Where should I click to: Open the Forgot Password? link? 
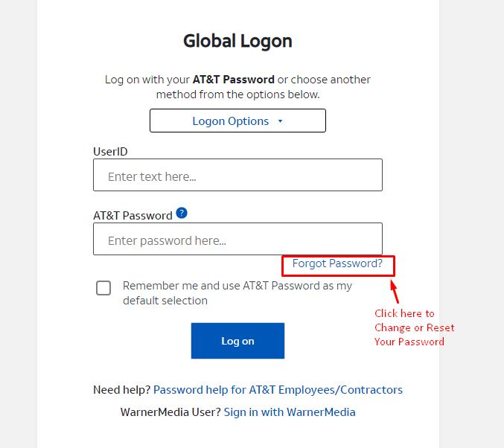pyautogui.click(x=337, y=263)
